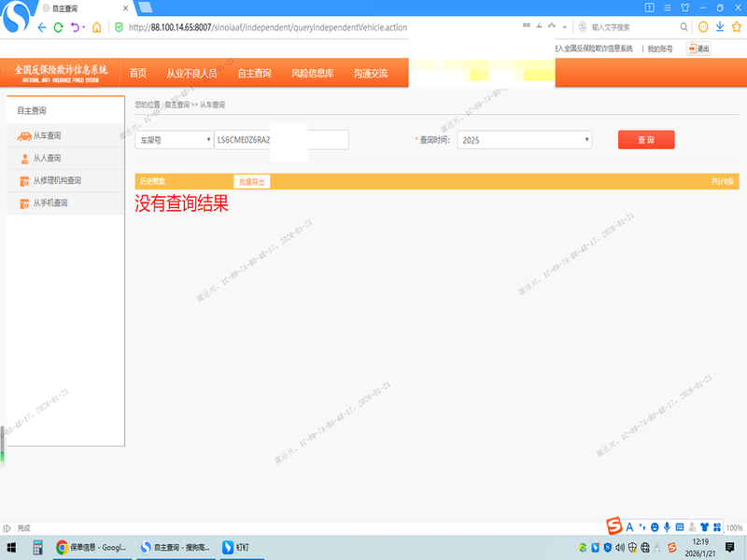
Task: Open the dropdown arrow beside the undo icon
Action: tap(84, 27)
